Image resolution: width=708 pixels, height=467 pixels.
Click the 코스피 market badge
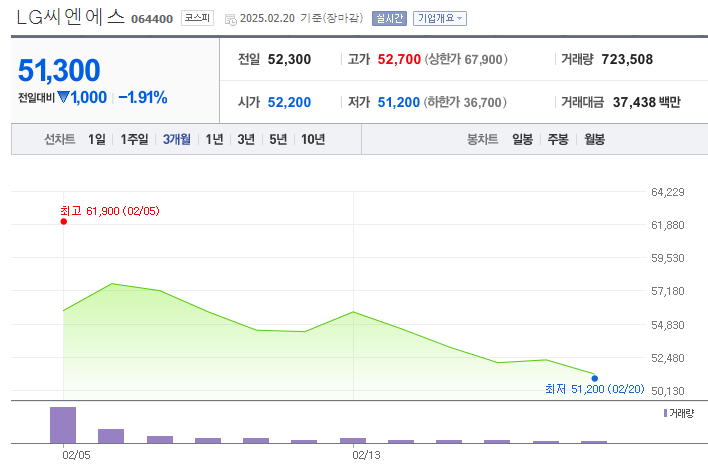pyautogui.click(x=197, y=18)
